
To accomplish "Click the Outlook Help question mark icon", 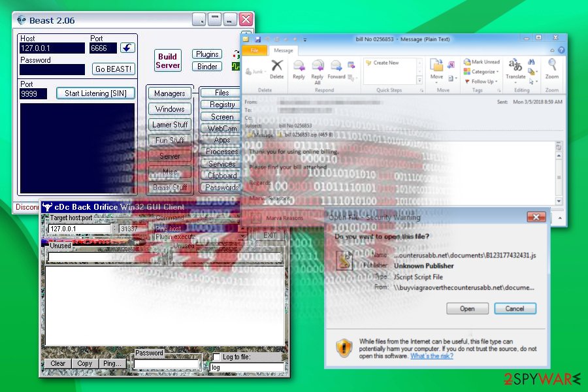I will point(561,50).
